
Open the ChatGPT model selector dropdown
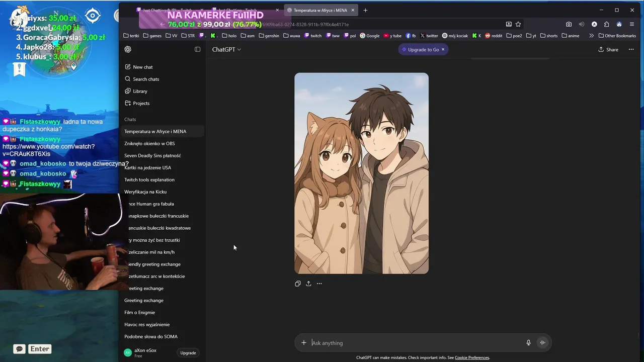(x=226, y=49)
